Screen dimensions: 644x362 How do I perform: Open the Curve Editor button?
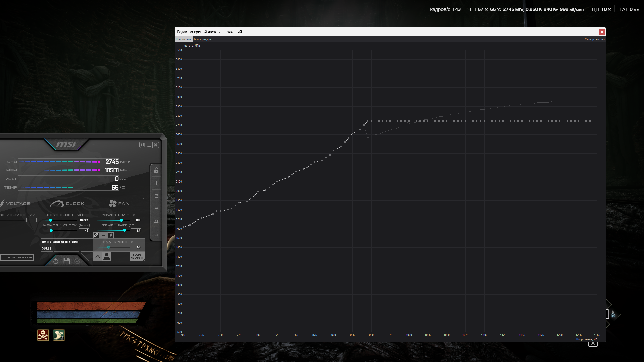[x=17, y=257]
